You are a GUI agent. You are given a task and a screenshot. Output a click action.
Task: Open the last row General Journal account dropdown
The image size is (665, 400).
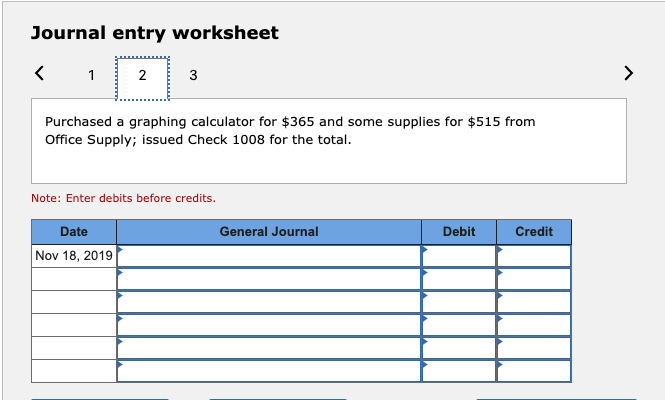pos(269,370)
